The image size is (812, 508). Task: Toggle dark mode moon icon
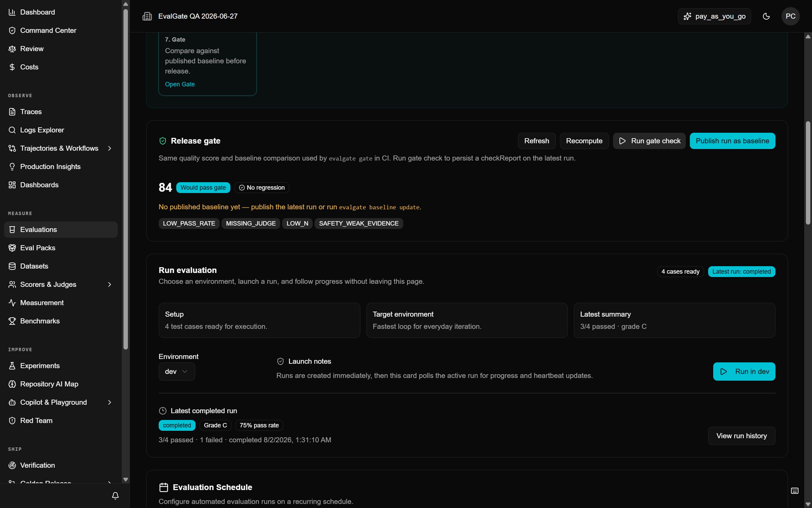pos(766,16)
